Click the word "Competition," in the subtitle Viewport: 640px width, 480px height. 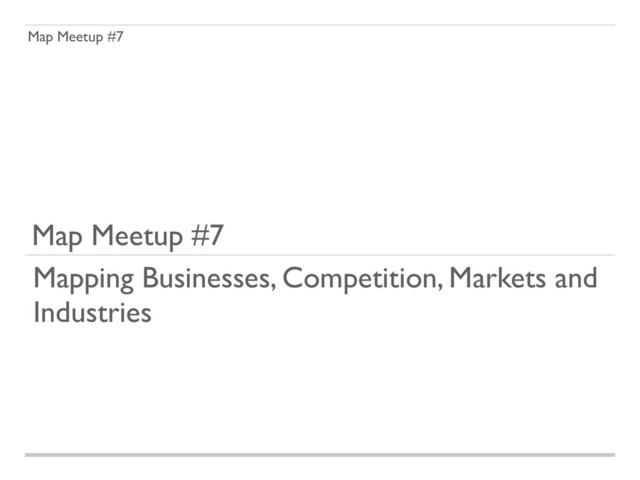click(363, 280)
